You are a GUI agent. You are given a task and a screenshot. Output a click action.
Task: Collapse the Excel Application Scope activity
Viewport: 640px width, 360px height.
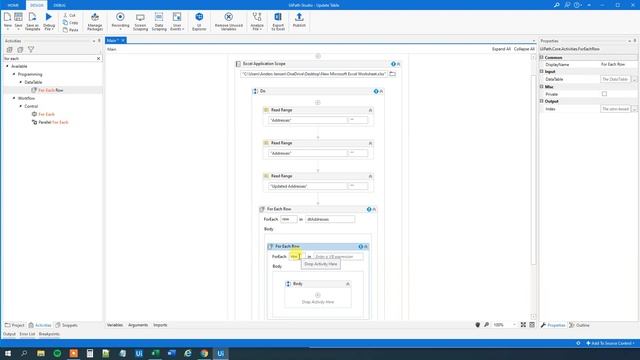click(x=398, y=64)
